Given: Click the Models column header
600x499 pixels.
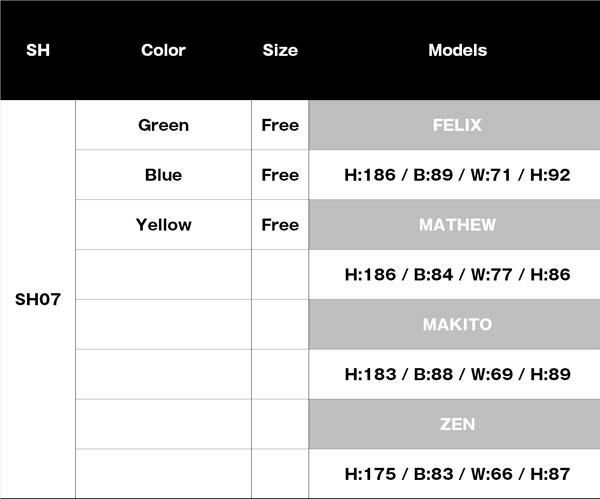Looking at the screenshot, I should [457, 50].
